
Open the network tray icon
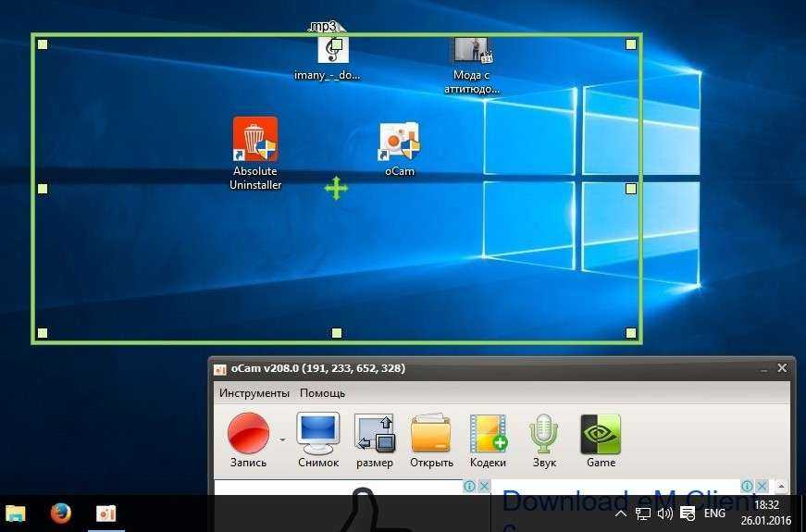point(642,513)
